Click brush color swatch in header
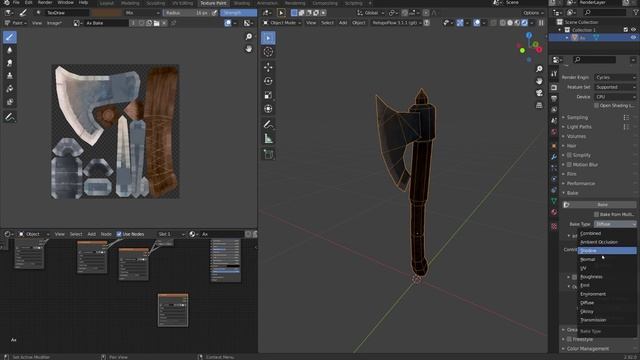The height and width of the screenshot is (360, 640). (x=106, y=13)
